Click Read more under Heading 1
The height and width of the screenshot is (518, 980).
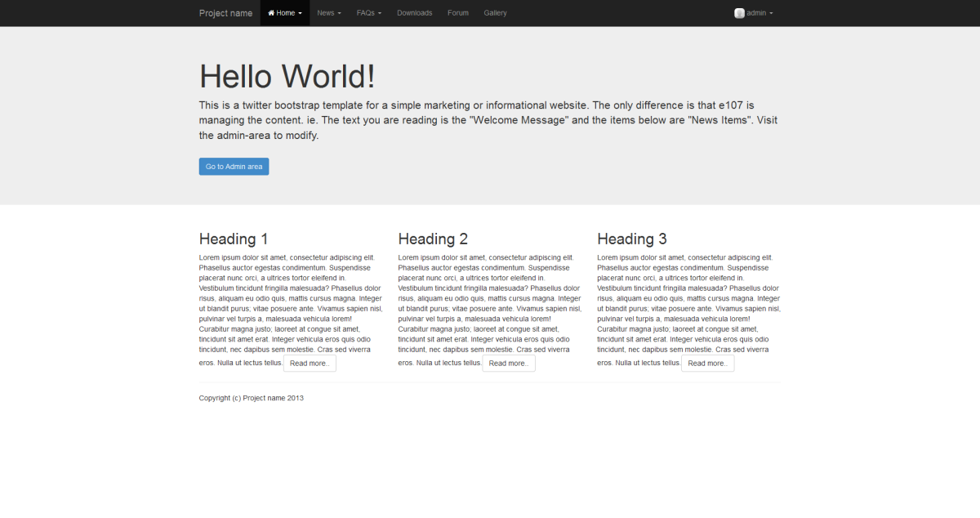coord(310,363)
